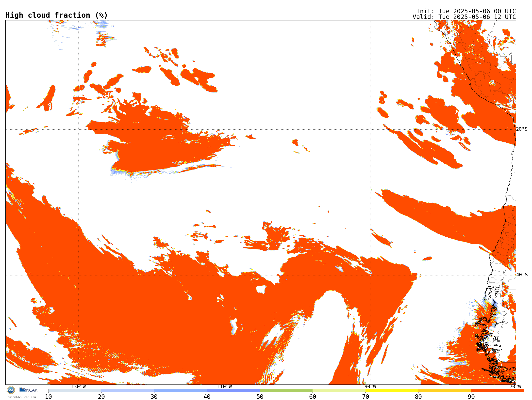Click the 20-30 light blue colorbar segment
This screenshot has width=532, height=400.
tap(128, 391)
